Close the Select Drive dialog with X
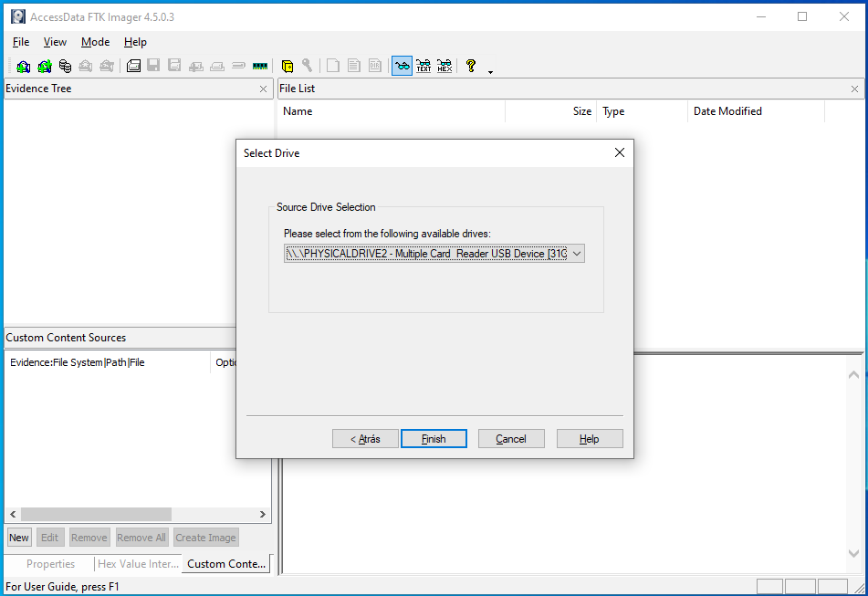 coord(620,152)
